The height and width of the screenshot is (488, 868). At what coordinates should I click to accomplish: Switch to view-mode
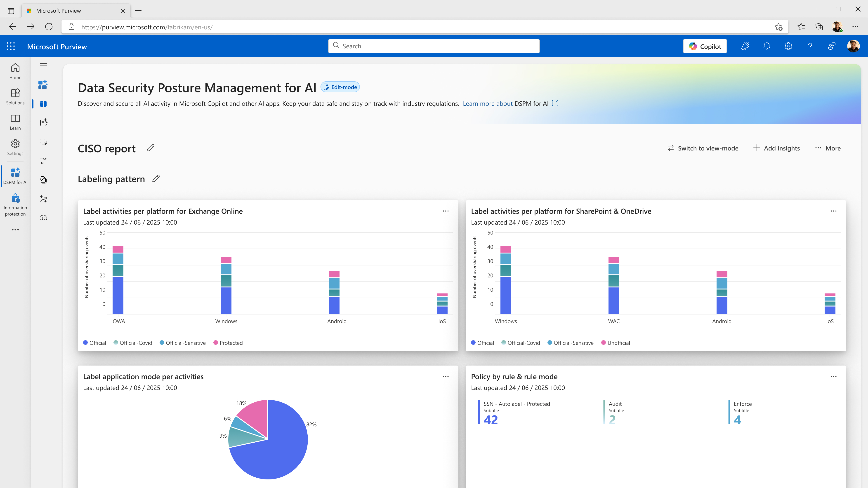tap(703, 148)
